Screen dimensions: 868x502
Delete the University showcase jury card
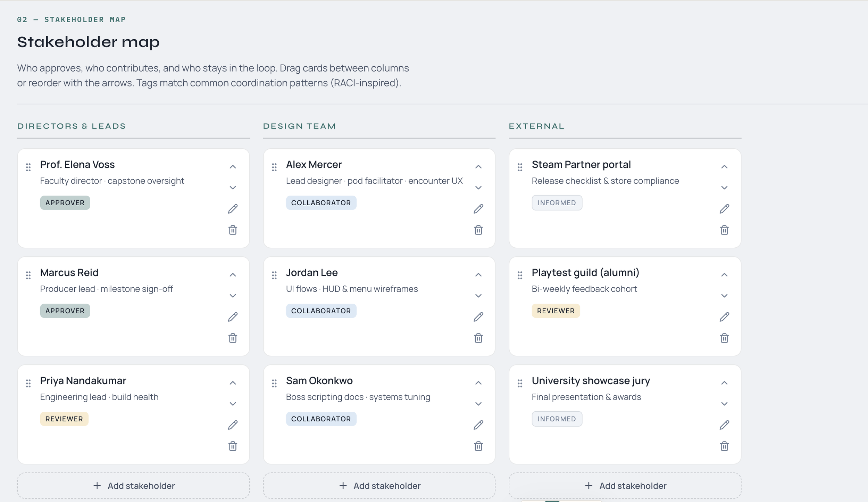coord(724,446)
